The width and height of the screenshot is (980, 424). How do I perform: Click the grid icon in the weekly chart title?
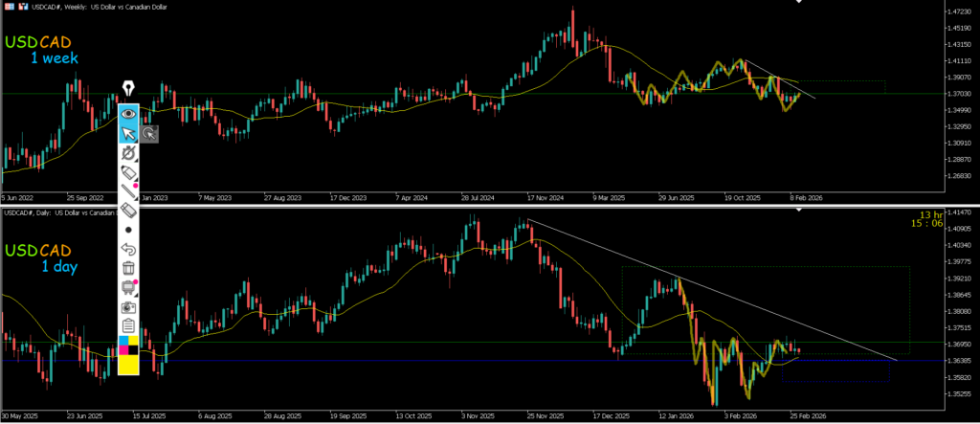(8, 6)
